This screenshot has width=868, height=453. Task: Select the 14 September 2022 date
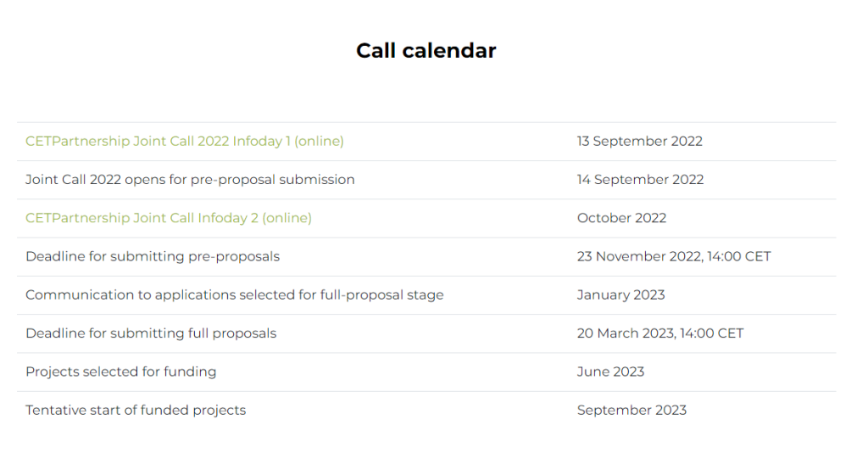coord(640,180)
